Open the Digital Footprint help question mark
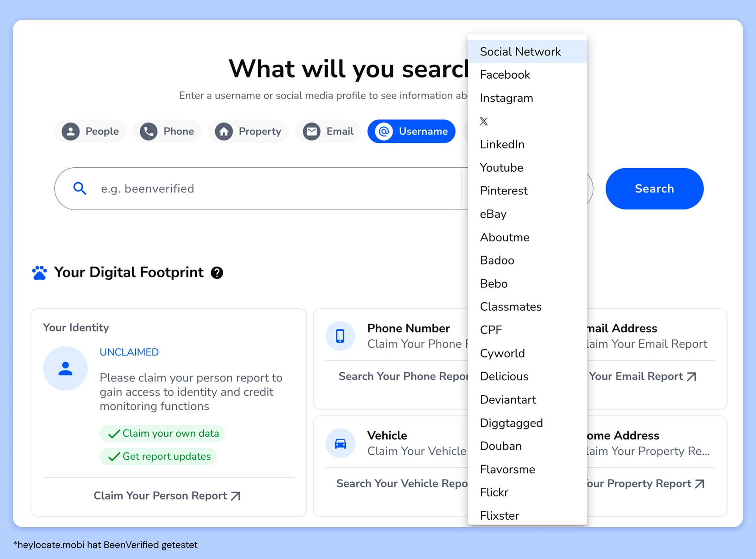This screenshot has height=559, width=756. point(217,272)
